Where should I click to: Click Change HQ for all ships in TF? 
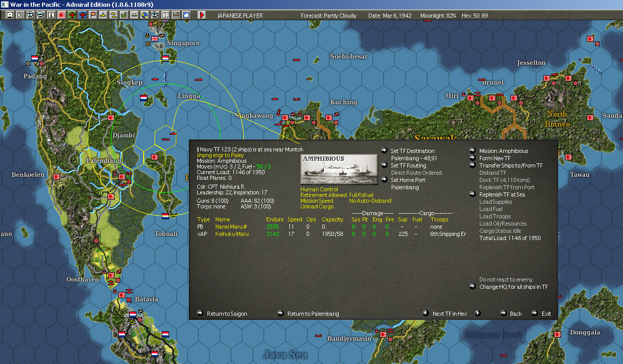click(514, 287)
